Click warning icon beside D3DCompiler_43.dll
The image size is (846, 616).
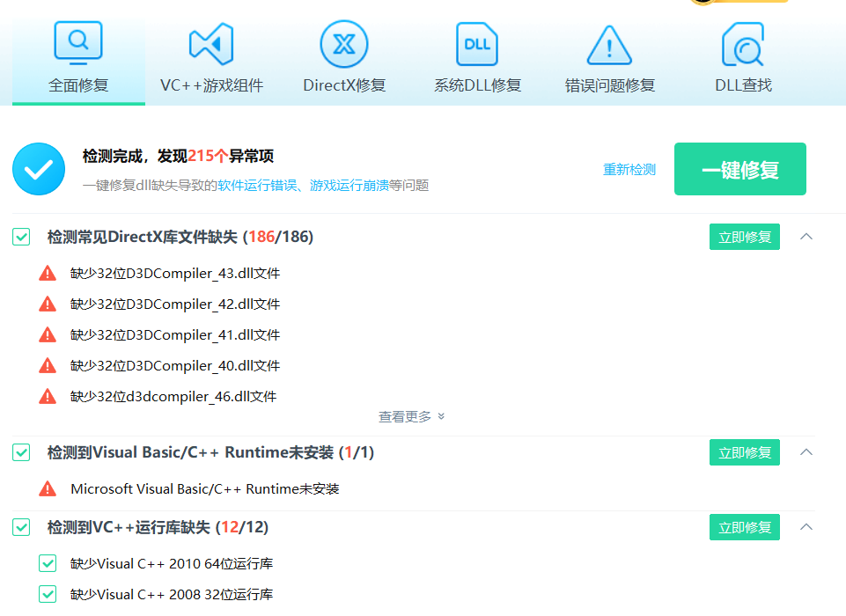point(48,274)
